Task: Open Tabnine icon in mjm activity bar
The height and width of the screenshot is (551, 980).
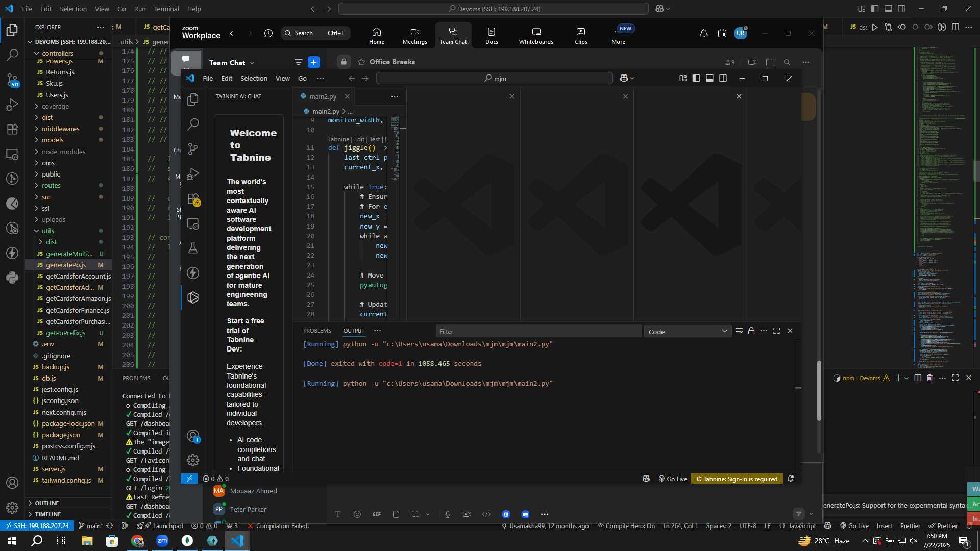Action: point(193,297)
